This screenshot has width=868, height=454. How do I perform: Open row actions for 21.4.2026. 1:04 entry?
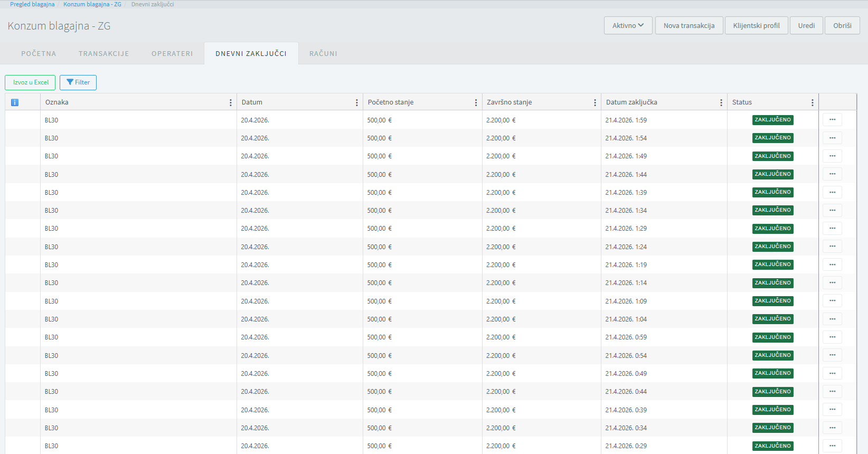(832, 319)
